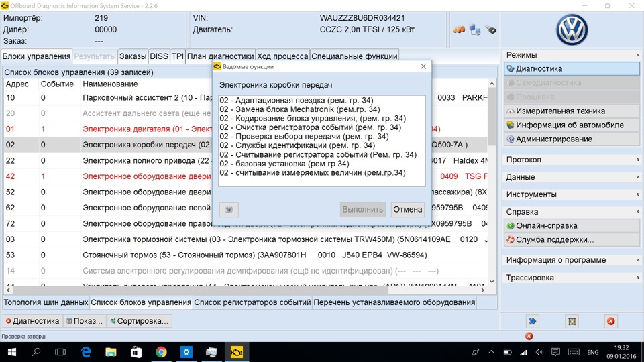Open taskbar search
Viewport: 644px width, 362px height.
(x=36, y=352)
